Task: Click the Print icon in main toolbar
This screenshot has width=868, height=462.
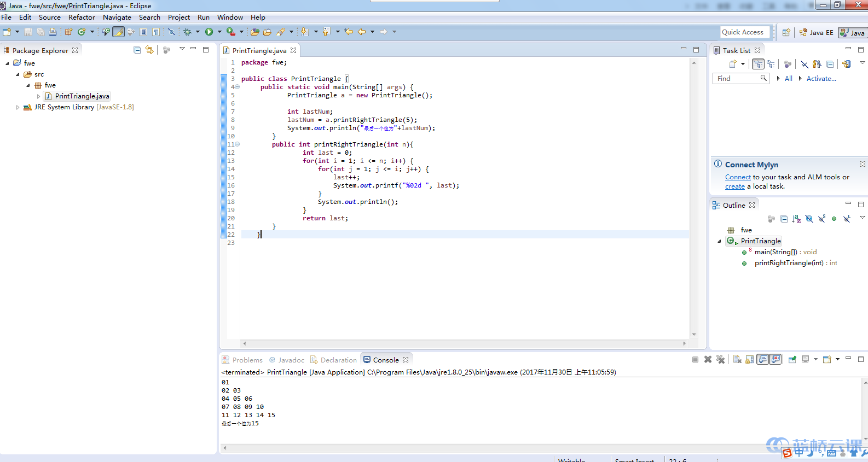Action: [x=53, y=32]
